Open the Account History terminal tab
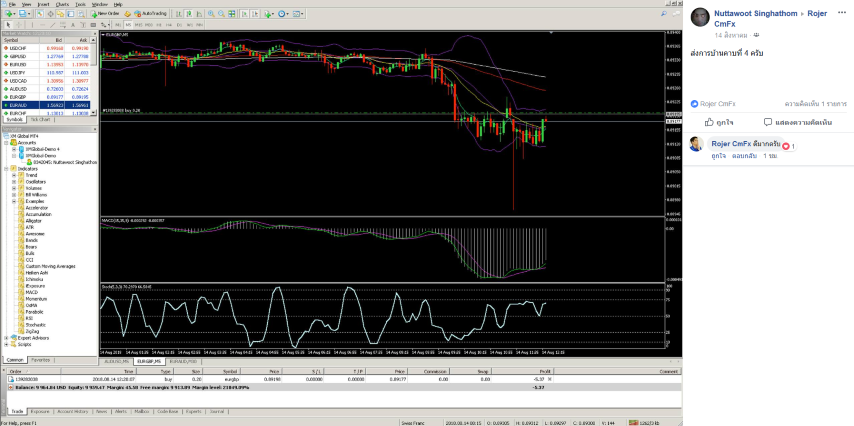The width and height of the screenshot is (854, 426). (x=72, y=412)
